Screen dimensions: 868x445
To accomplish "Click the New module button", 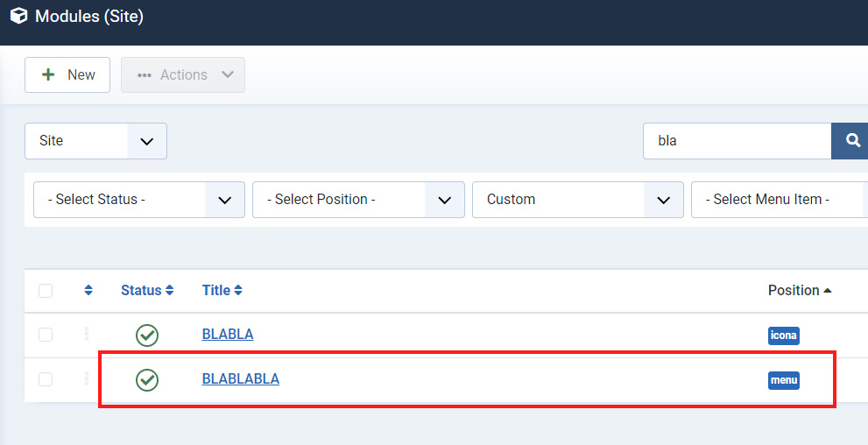I will 67,75.
